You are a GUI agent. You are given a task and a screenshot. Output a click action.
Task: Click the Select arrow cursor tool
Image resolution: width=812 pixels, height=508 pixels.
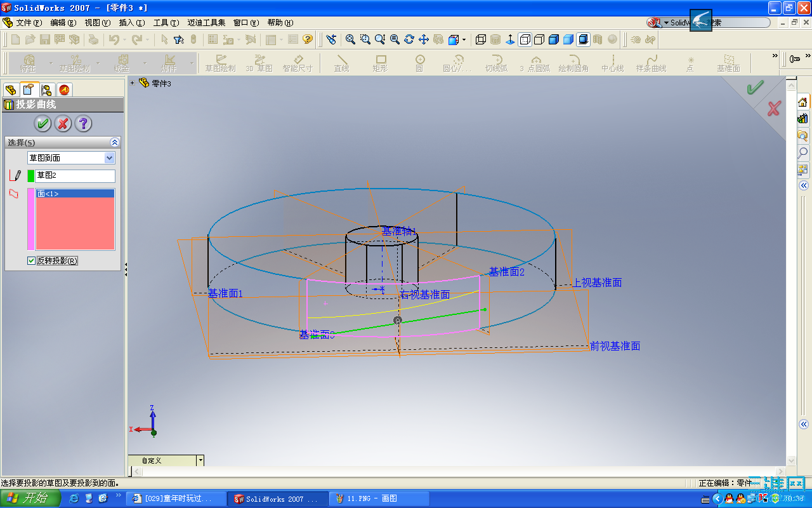(x=164, y=39)
